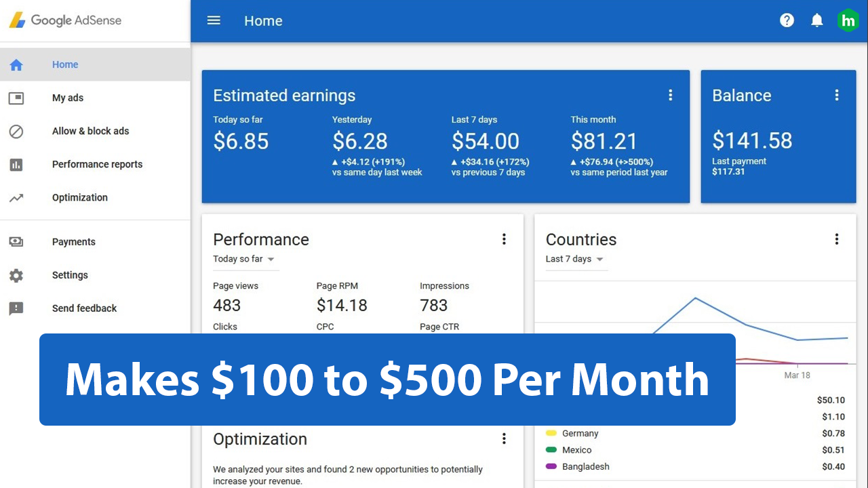Open Optimization card three-dot menu
This screenshot has height=488, width=868.
coord(504,439)
